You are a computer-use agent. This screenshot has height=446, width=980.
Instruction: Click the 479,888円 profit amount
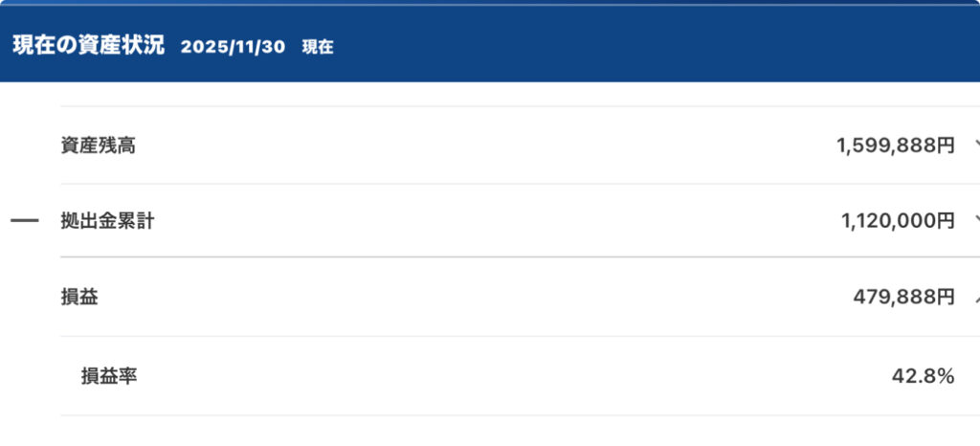[903, 298]
